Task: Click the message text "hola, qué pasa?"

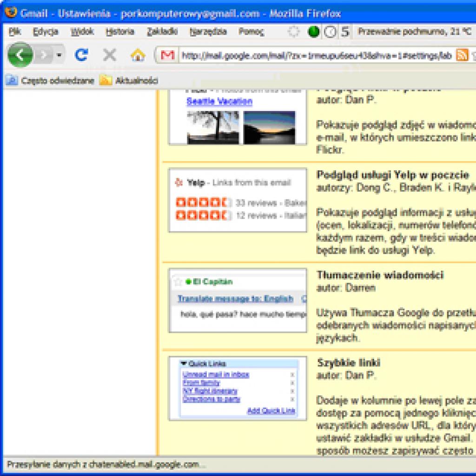Action: click(x=209, y=314)
